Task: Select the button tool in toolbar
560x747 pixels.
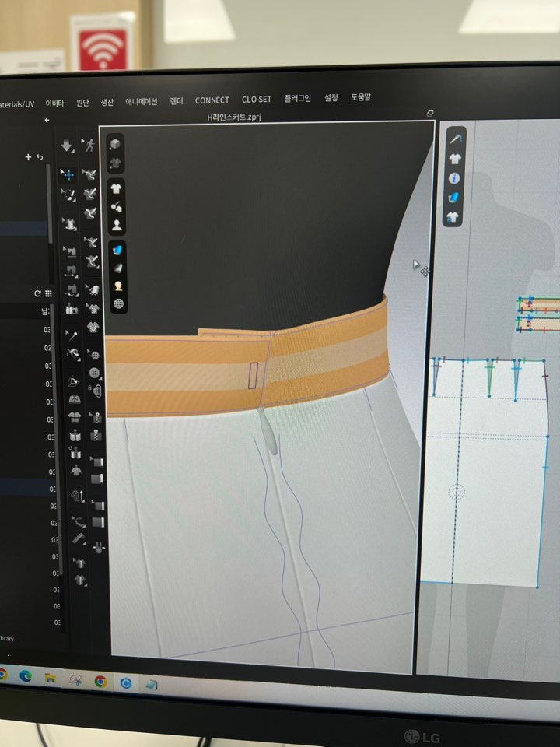Action: pyautogui.click(x=94, y=374)
